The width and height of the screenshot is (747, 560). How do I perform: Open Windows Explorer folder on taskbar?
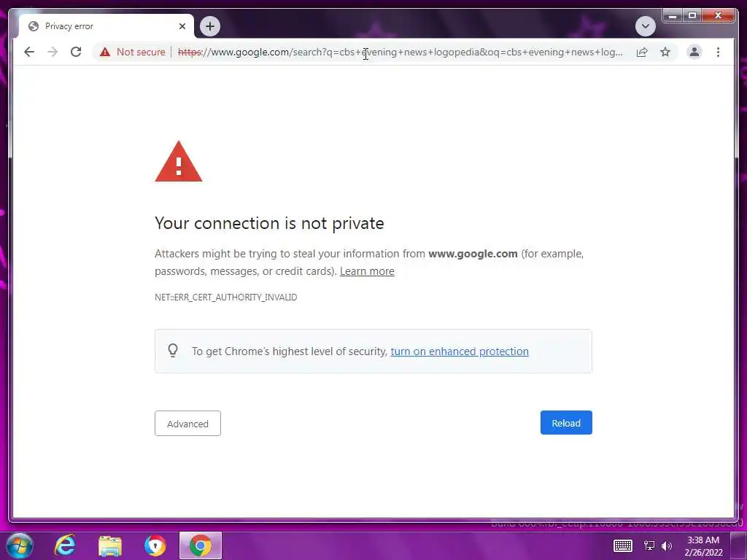tap(110, 545)
